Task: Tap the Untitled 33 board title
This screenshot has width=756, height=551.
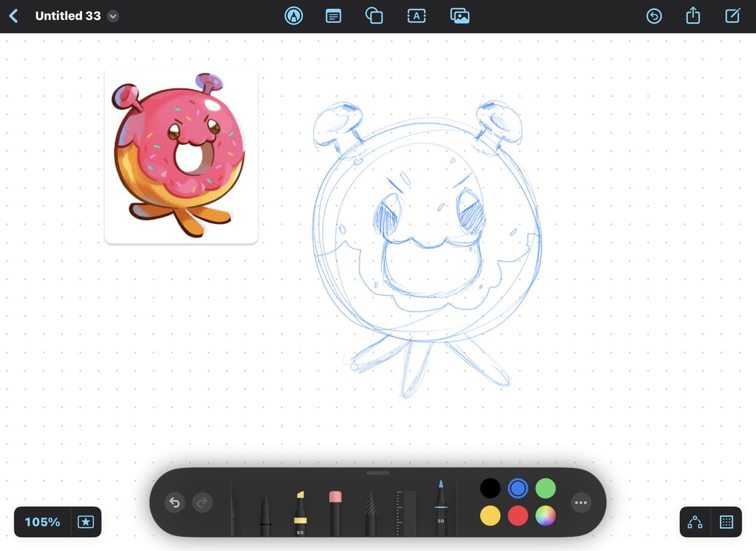Action: (x=68, y=16)
